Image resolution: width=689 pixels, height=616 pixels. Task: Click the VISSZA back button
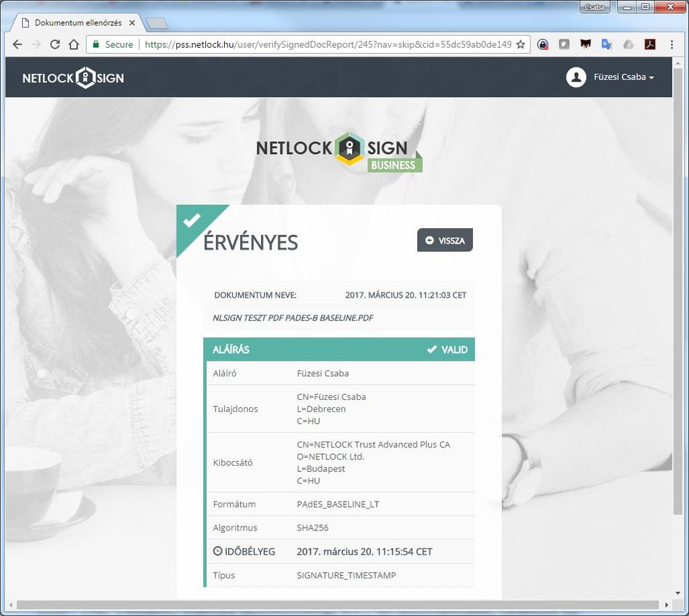pos(445,240)
